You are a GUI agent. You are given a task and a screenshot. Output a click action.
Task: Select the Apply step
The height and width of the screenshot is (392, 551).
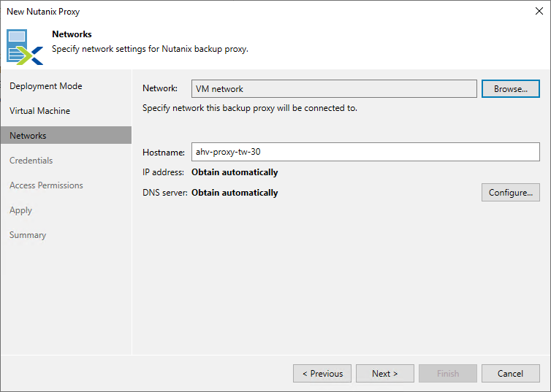20,210
